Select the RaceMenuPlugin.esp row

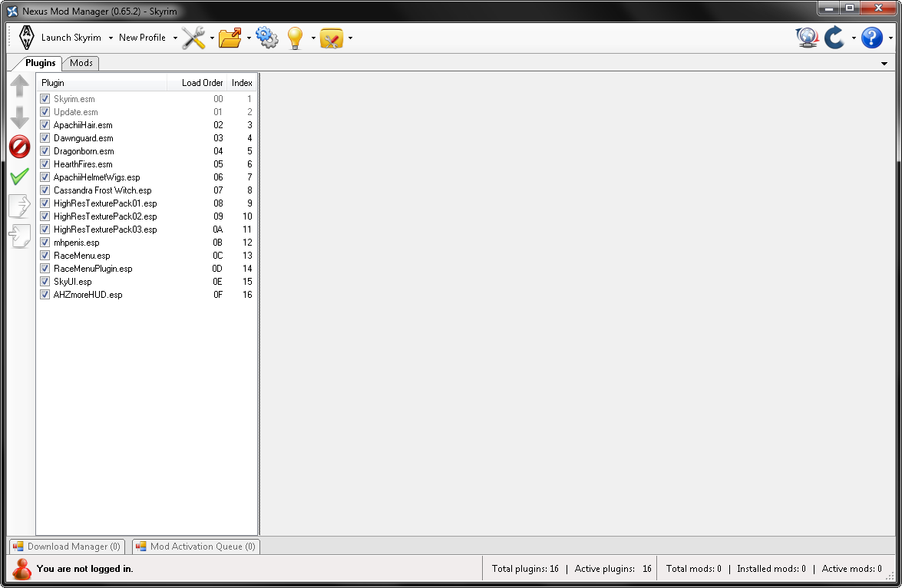click(x=147, y=269)
